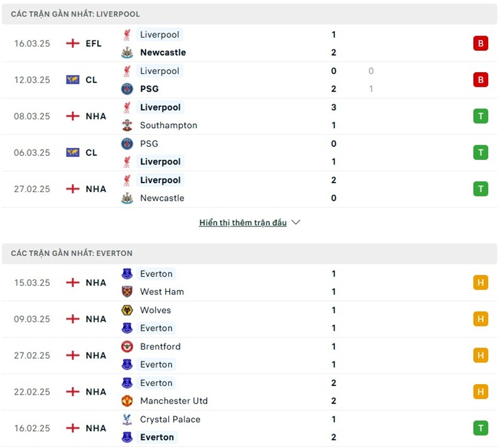Screen dimensions: 502x448
Task: Click the Southampton club crest icon
Action: (x=127, y=125)
